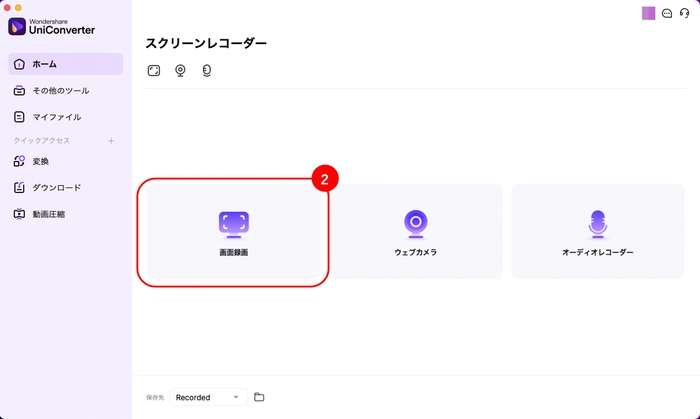Select the オーディオレコーダー card
Screen dimensions: 700x419
[x=598, y=232]
